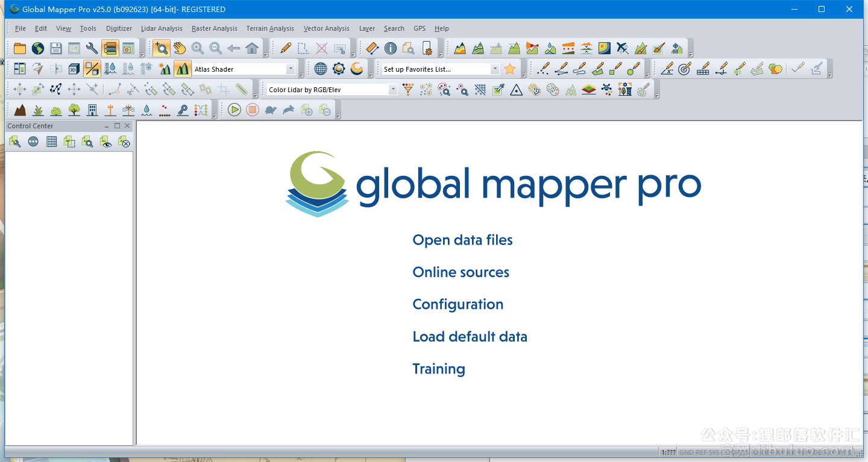Image resolution: width=868 pixels, height=462 pixels.
Task: Click the water droplet Lidar class icon
Action: 146,110
